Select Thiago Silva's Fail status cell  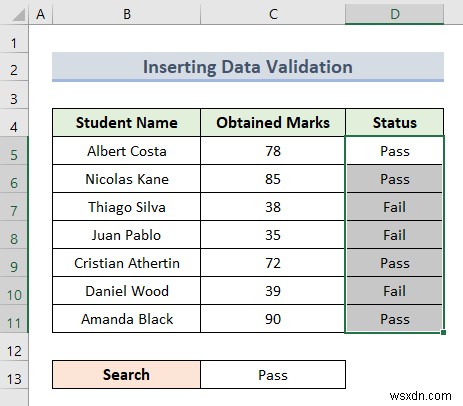click(x=394, y=207)
